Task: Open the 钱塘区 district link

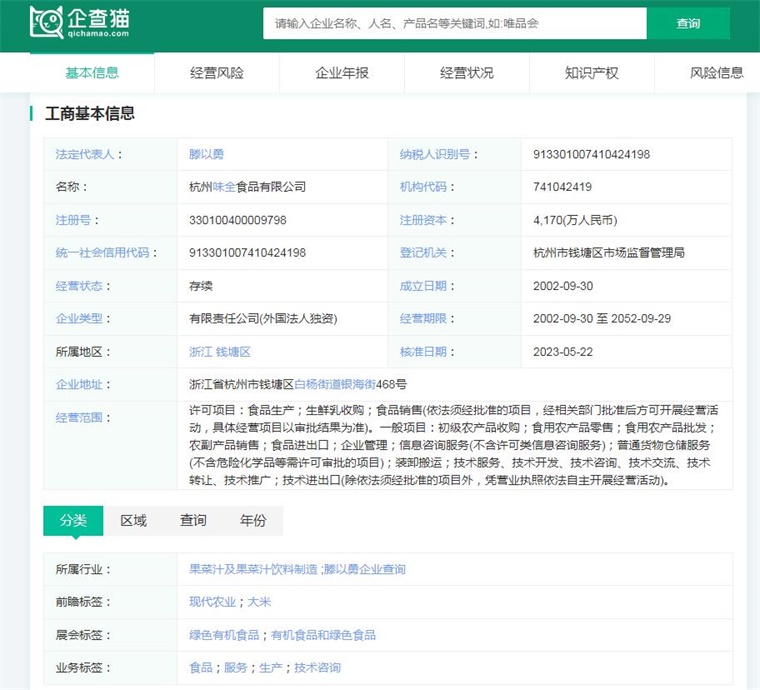Action: pyautogui.click(x=233, y=352)
